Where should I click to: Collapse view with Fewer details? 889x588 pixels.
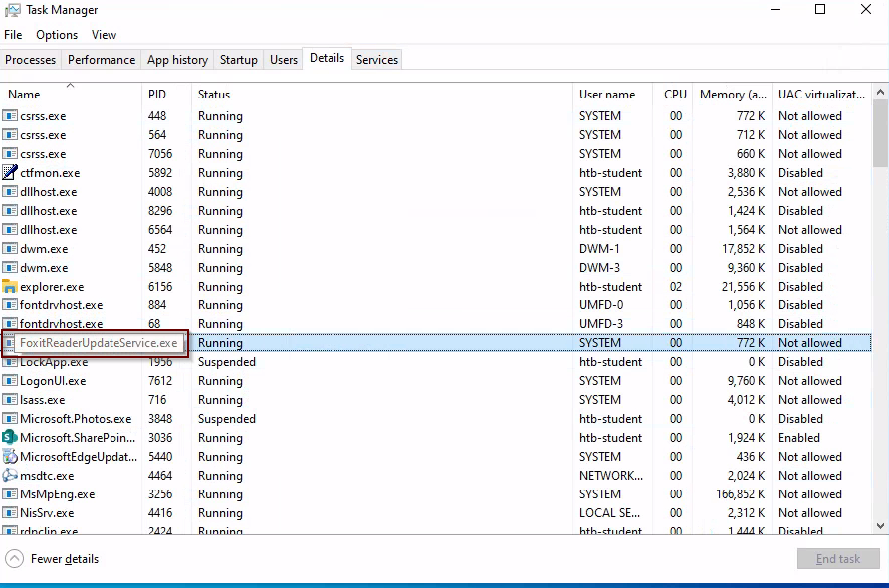coord(54,559)
